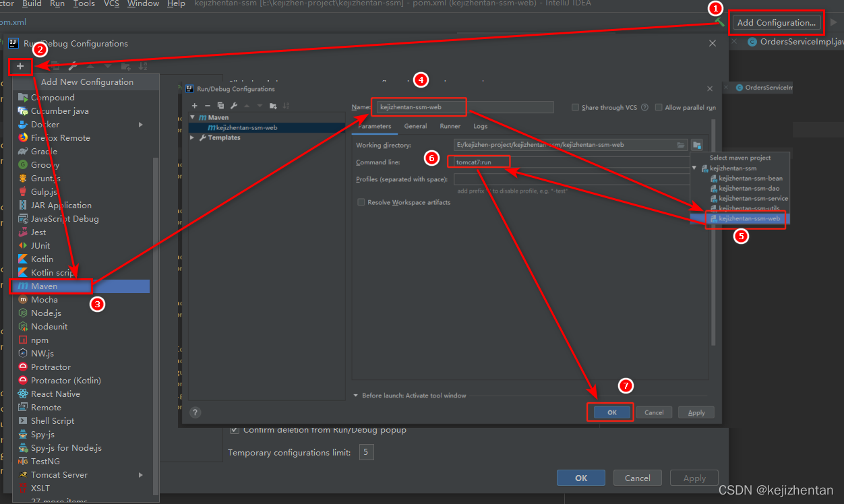Switch to the General tab
Viewport: 844px width, 504px height.
[415, 126]
